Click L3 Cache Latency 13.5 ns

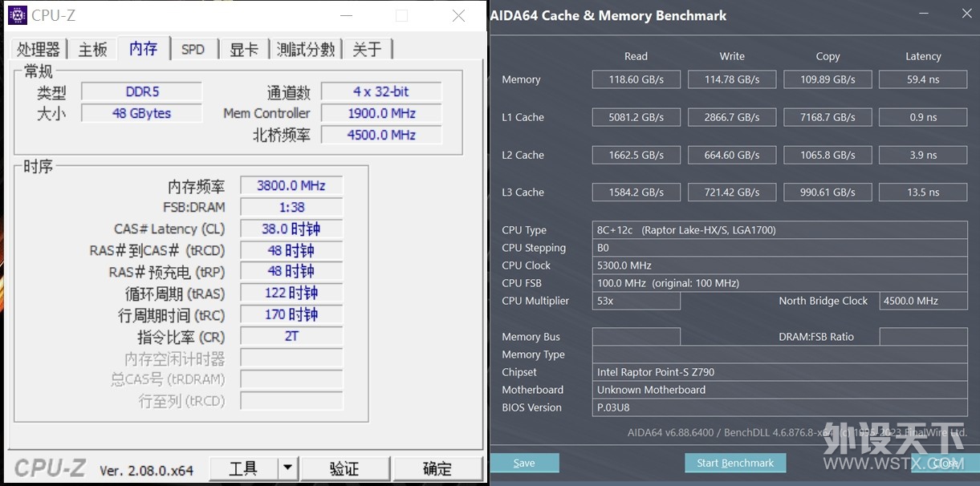[x=923, y=192]
